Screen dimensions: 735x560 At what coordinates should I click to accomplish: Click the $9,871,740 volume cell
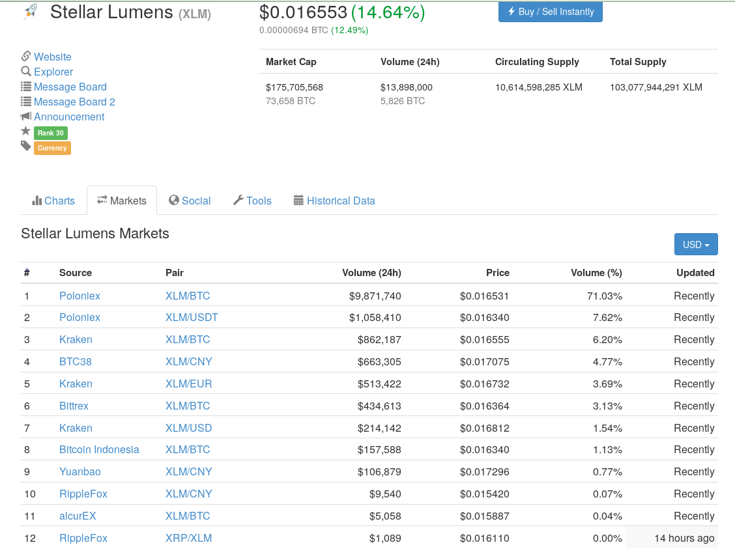coord(375,296)
